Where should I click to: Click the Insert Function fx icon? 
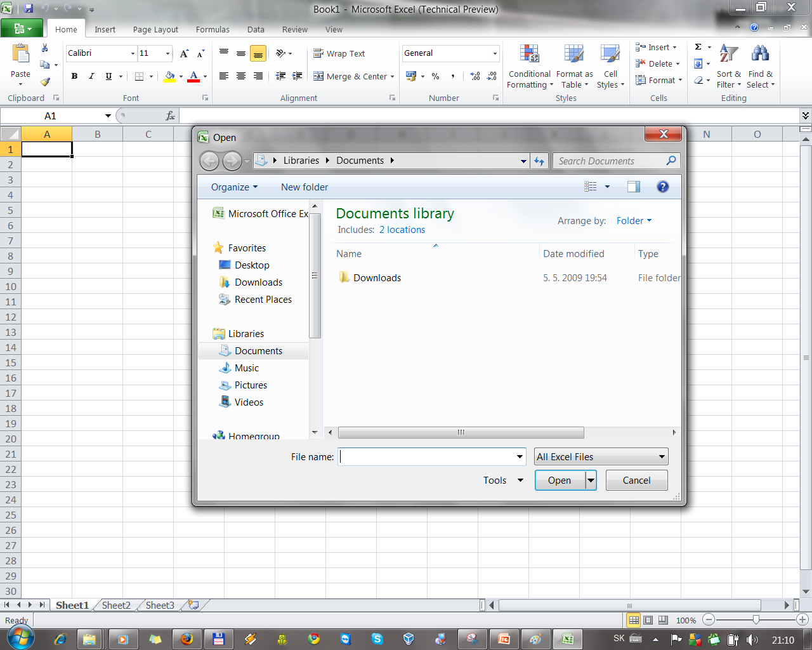click(x=170, y=116)
